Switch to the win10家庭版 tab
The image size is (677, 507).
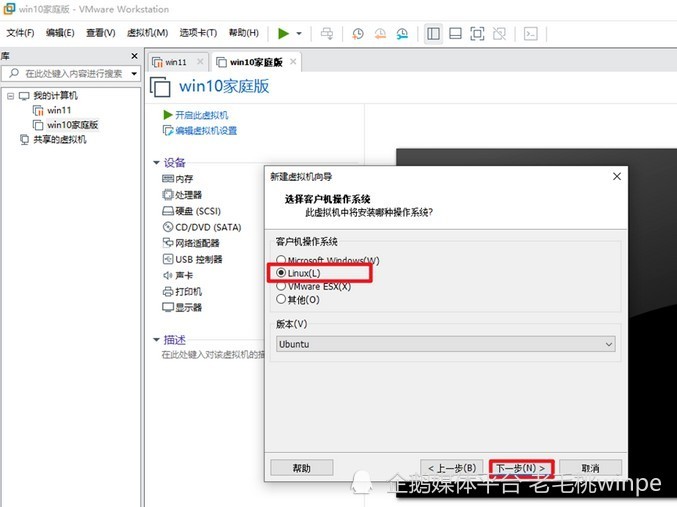point(256,62)
